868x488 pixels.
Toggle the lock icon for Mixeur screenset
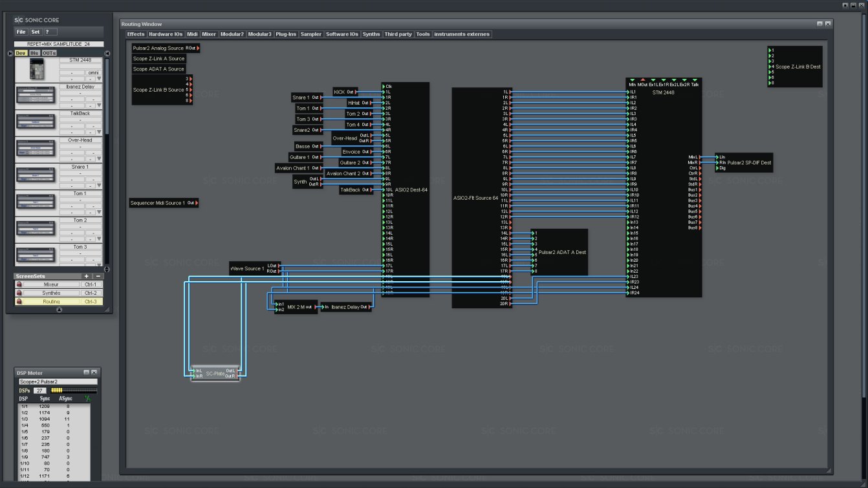pyautogui.click(x=19, y=284)
